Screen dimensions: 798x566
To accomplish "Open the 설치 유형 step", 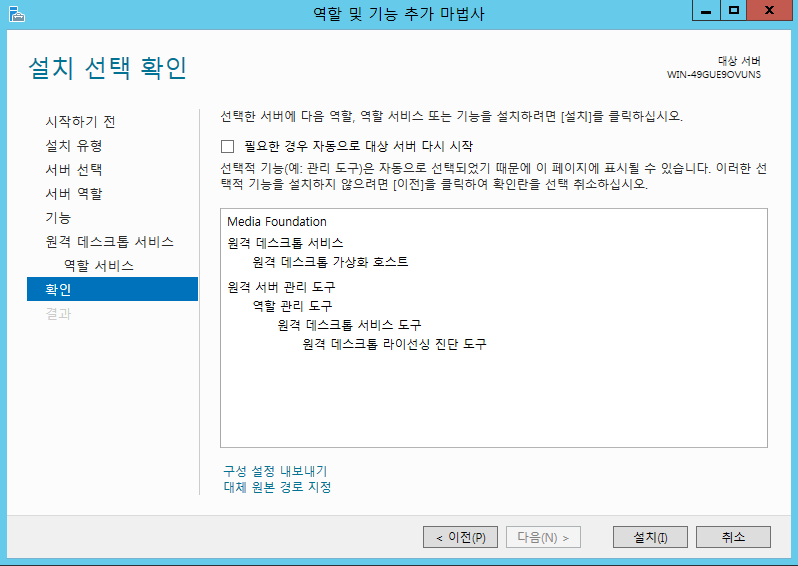I will [74, 146].
